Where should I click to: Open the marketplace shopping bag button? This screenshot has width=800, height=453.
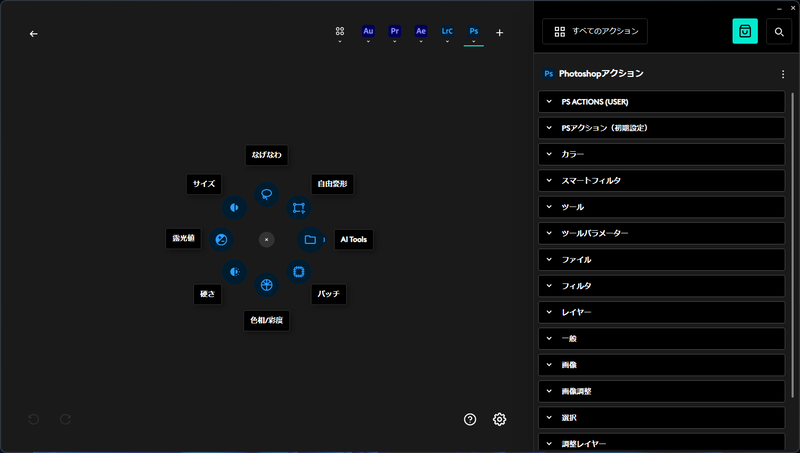coord(745,32)
